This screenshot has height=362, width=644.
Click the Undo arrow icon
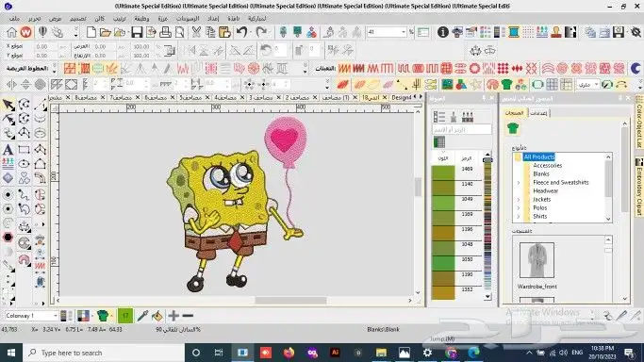pos(241,32)
